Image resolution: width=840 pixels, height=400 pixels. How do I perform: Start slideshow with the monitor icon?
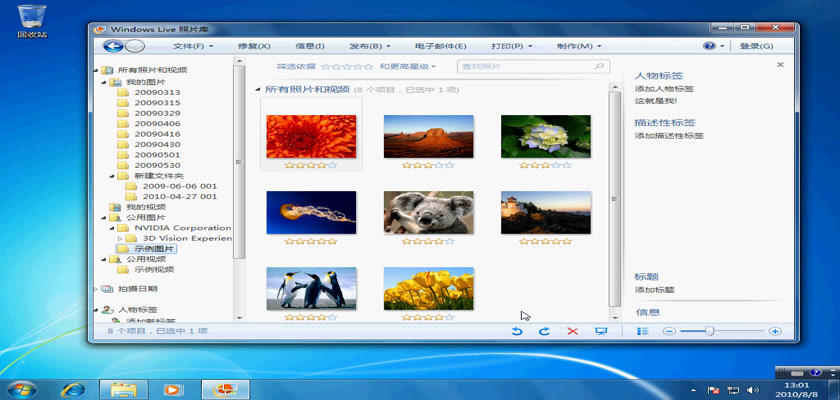(601, 331)
